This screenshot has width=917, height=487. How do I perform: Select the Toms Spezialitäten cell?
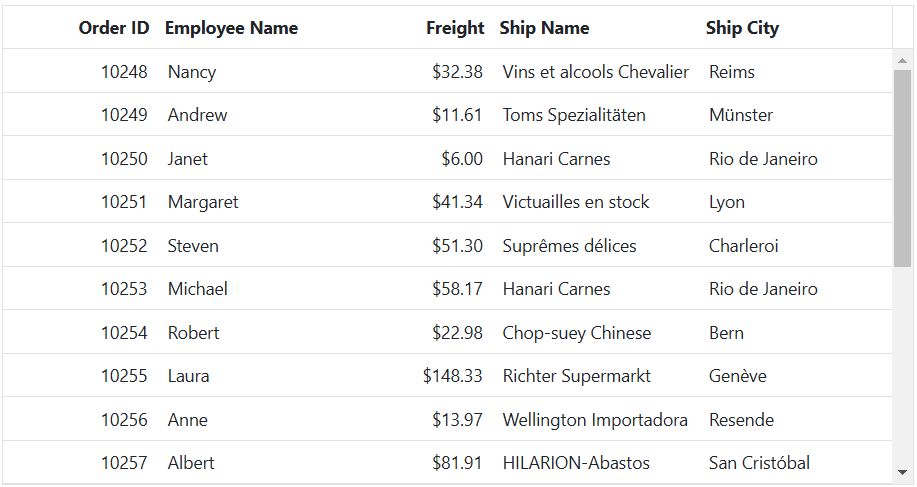(596, 115)
